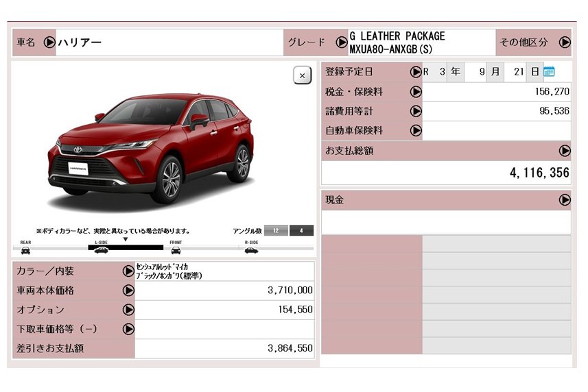This screenshot has height=392, width=588.
Task: Open the カラー/内装 selection arrow
Action: click(x=128, y=271)
